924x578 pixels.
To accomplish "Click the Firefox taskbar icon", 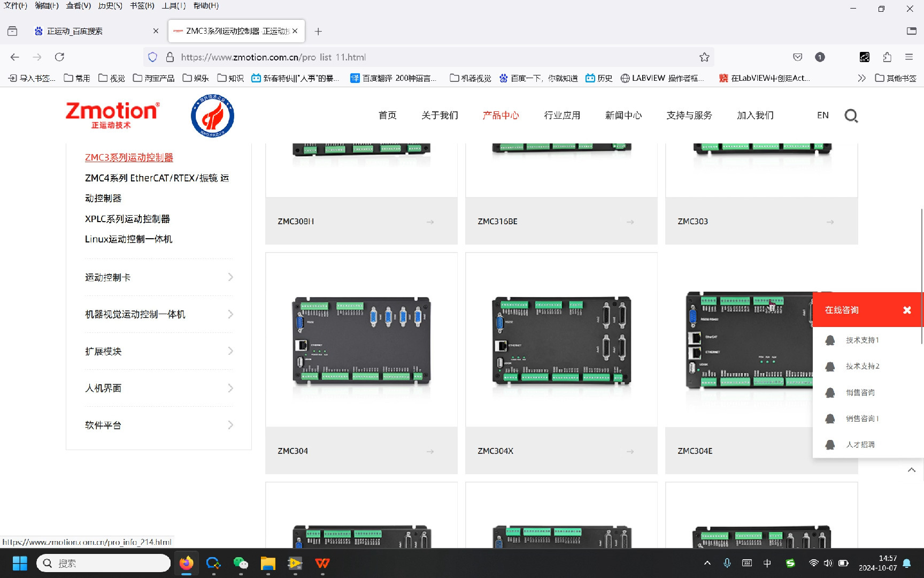I will pos(186,563).
